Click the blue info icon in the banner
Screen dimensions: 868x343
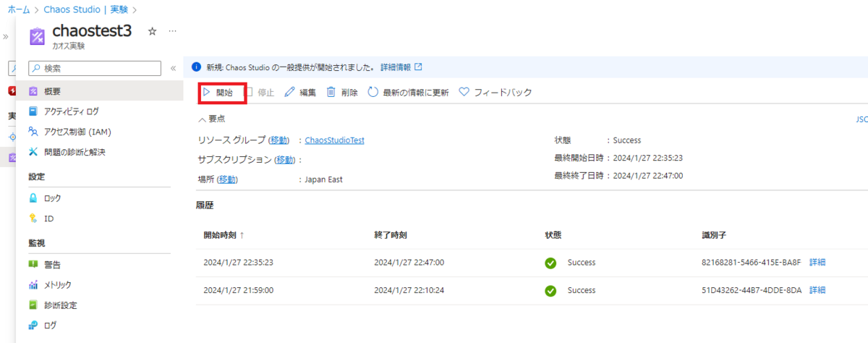point(196,67)
